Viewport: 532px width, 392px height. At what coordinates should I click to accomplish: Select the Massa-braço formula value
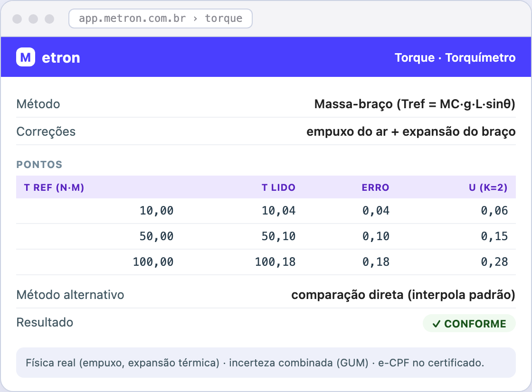415,104
